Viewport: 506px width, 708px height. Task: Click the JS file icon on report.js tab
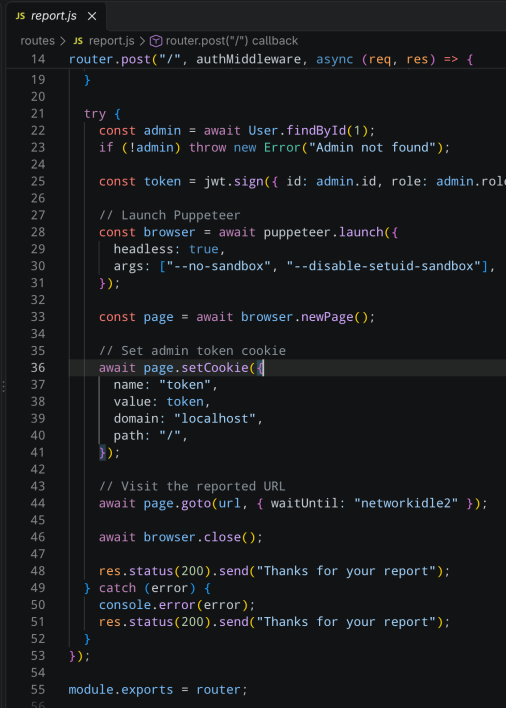tap(20, 16)
